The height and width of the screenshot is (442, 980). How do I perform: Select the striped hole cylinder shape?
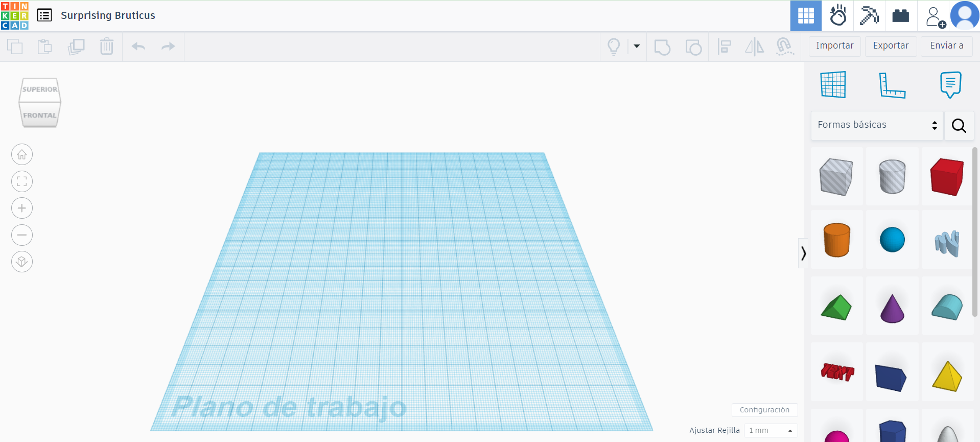pyautogui.click(x=892, y=176)
